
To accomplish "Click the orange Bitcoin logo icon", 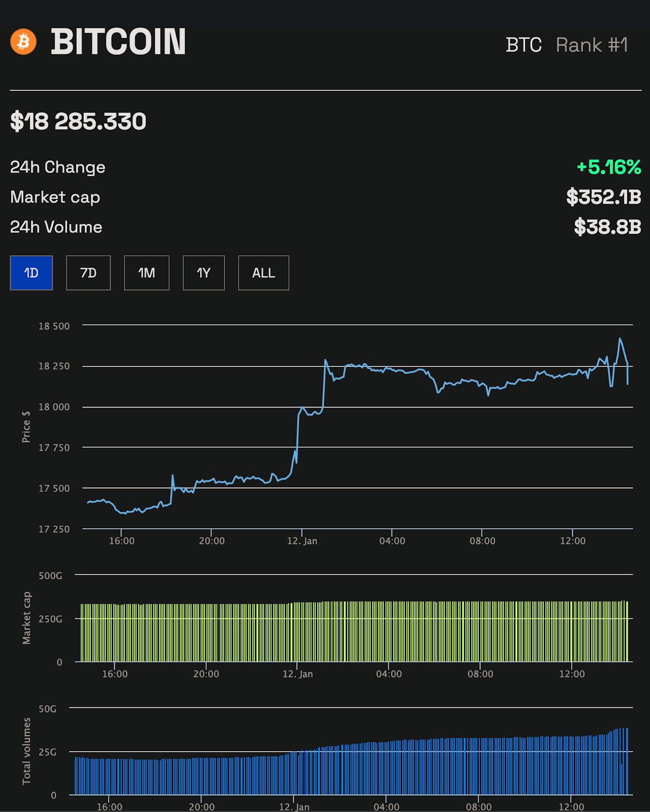I will click(x=23, y=42).
